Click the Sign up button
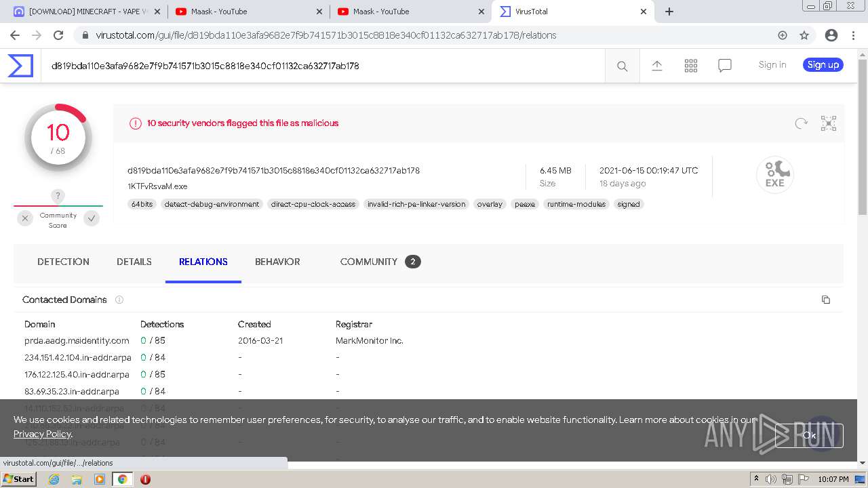868x488 pixels. (823, 65)
